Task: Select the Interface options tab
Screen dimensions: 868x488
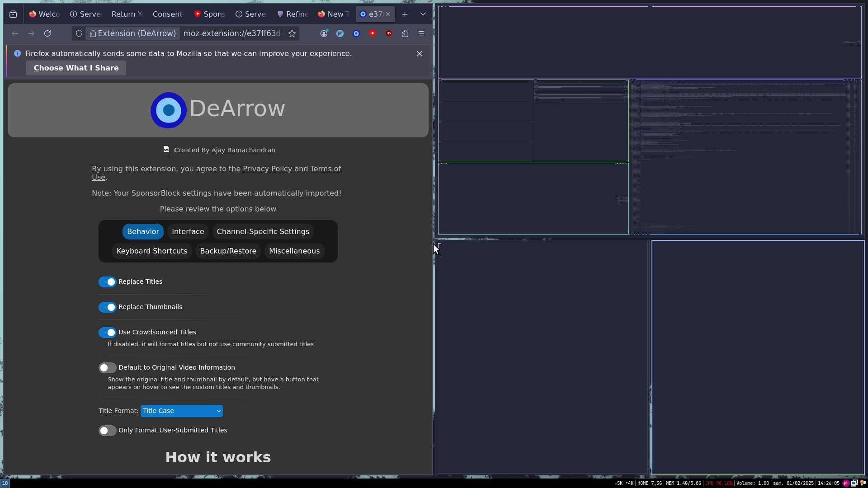Action: tap(188, 231)
